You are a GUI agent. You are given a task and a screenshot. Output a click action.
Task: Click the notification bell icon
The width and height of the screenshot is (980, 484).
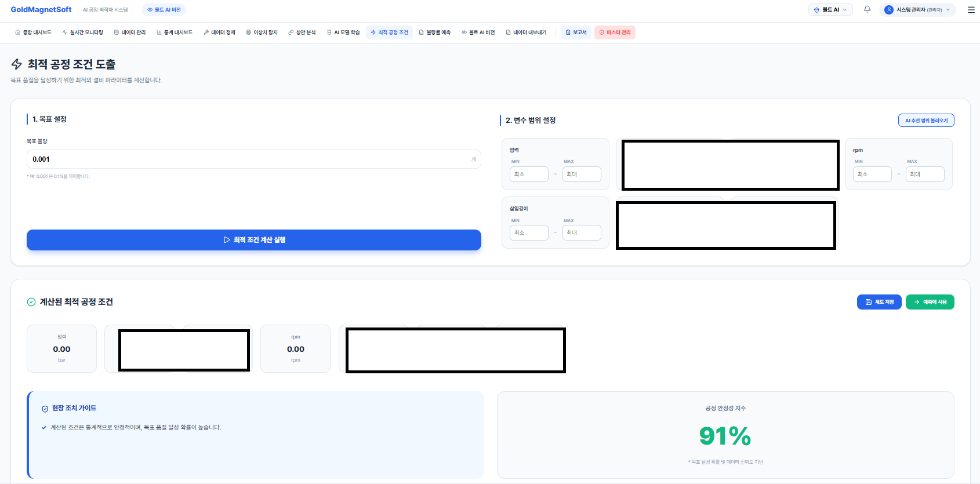867,9
